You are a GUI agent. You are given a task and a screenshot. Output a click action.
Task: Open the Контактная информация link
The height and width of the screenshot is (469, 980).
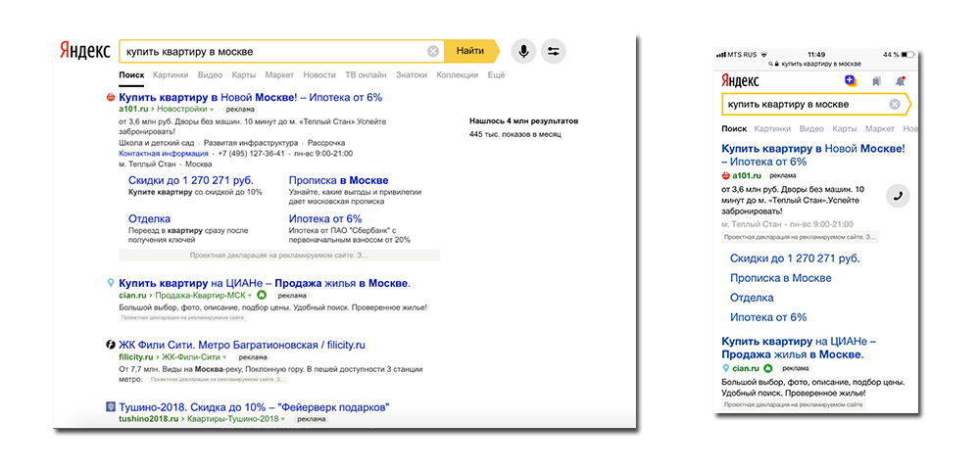(x=164, y=153)
